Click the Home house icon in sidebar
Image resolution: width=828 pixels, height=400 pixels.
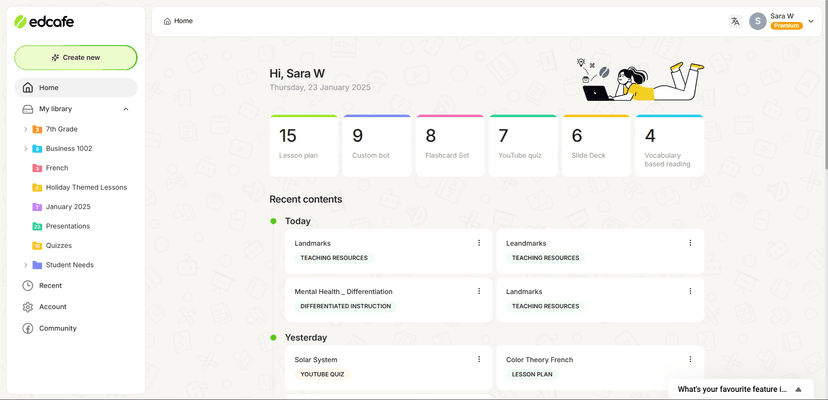[x=27, y=88]
